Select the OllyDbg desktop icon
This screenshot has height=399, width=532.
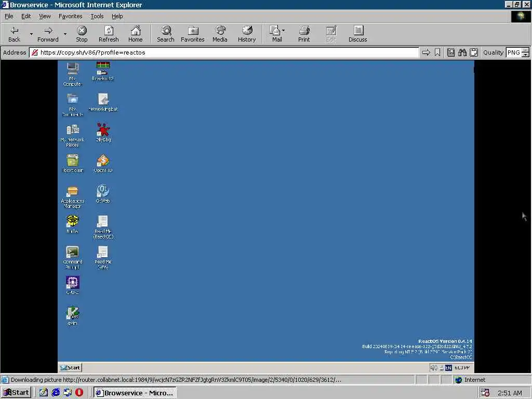pyautogui.click(x=103, y=132)
